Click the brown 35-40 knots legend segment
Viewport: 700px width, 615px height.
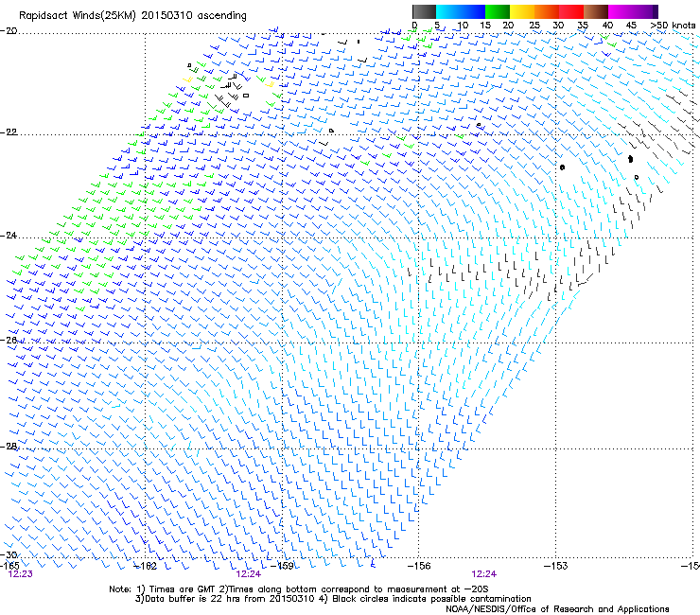click(x=596, y=11)
